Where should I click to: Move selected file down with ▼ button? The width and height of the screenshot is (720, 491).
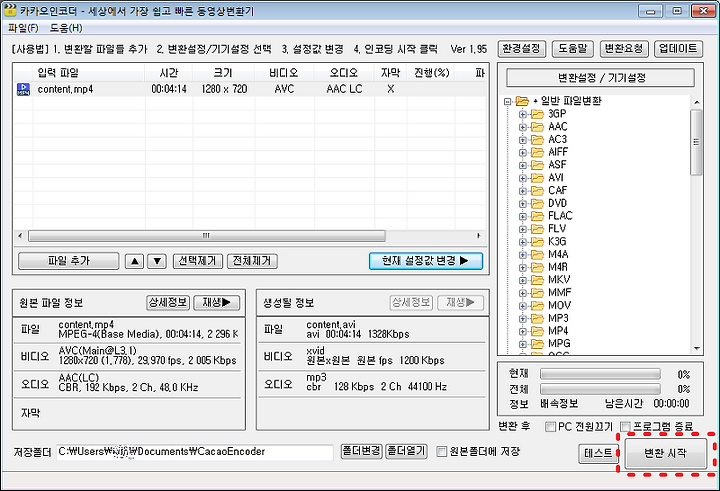[x=157, y=261]
